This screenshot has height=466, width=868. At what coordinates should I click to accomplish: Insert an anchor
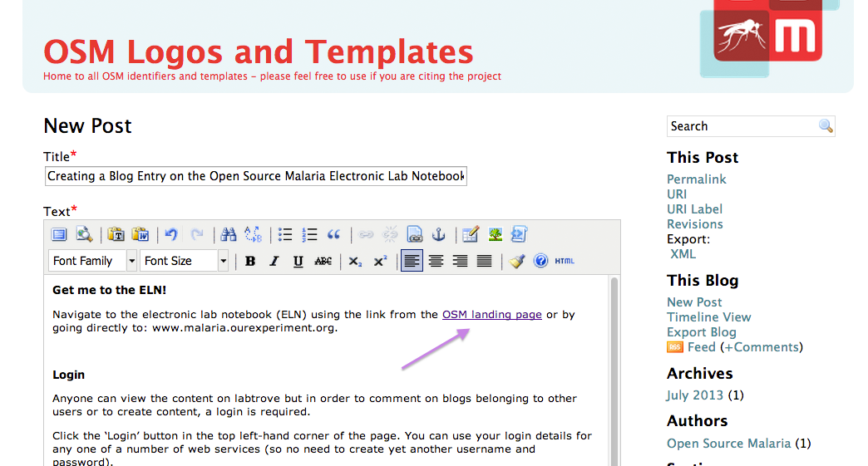[438, 234]
